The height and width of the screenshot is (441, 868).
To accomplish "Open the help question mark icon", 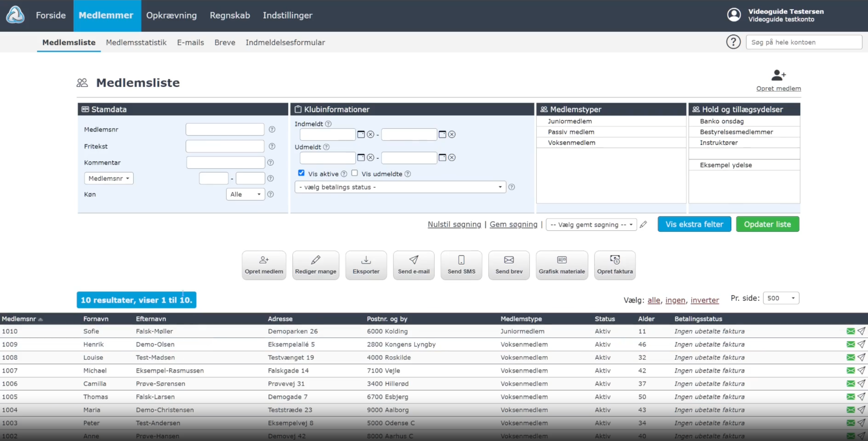I will point(733,42).
